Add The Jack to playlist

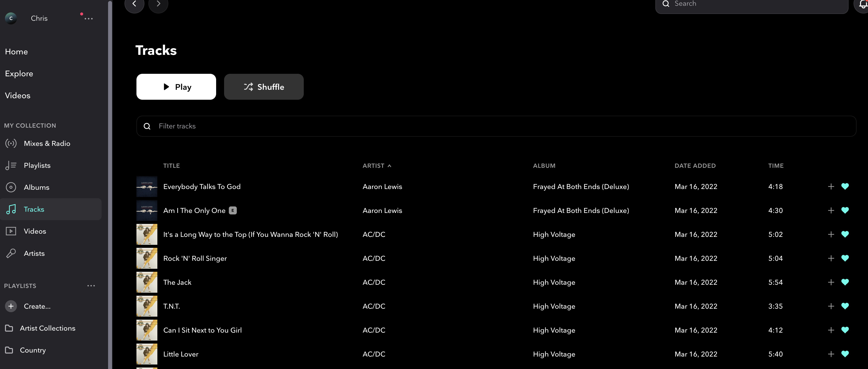831,282
